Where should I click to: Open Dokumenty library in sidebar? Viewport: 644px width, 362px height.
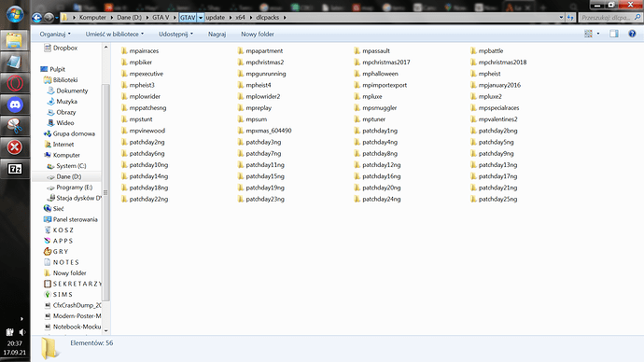click(72, 90)
